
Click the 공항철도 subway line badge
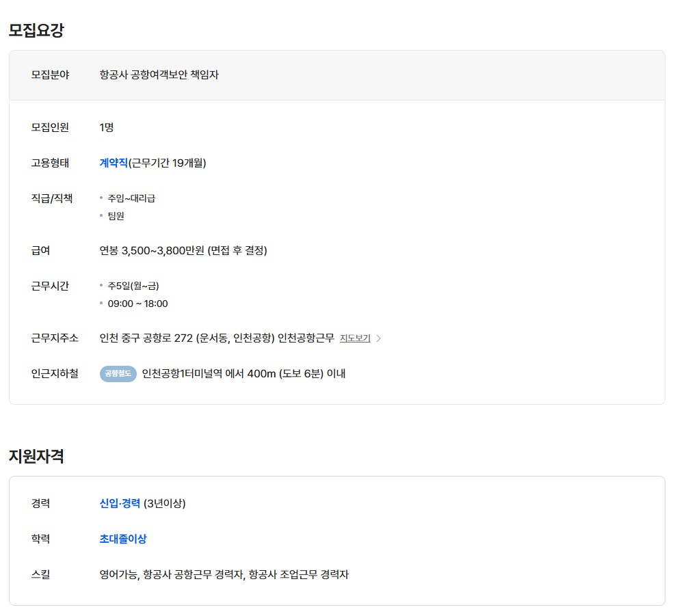(118, 373)
